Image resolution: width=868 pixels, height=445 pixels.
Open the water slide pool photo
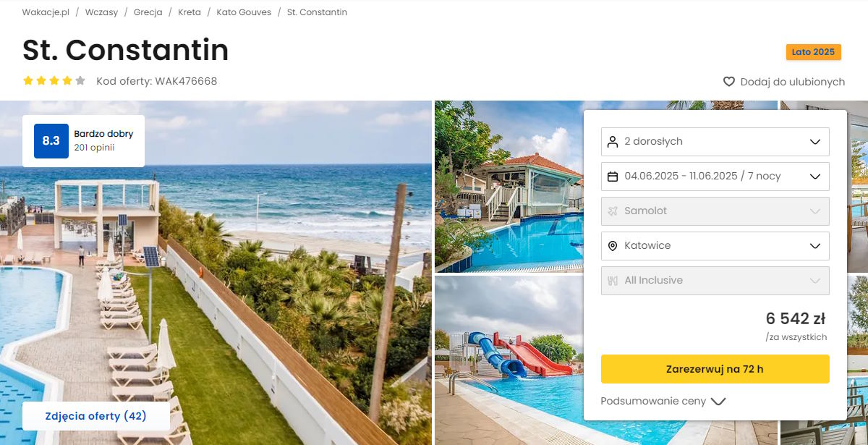[x=509, y=360]
